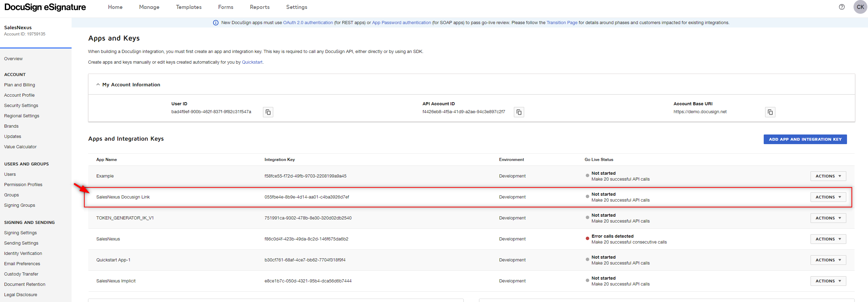Viewport: 868px width, 302px height.
Task: Copy the User ID value
Action: click(268, 112)
